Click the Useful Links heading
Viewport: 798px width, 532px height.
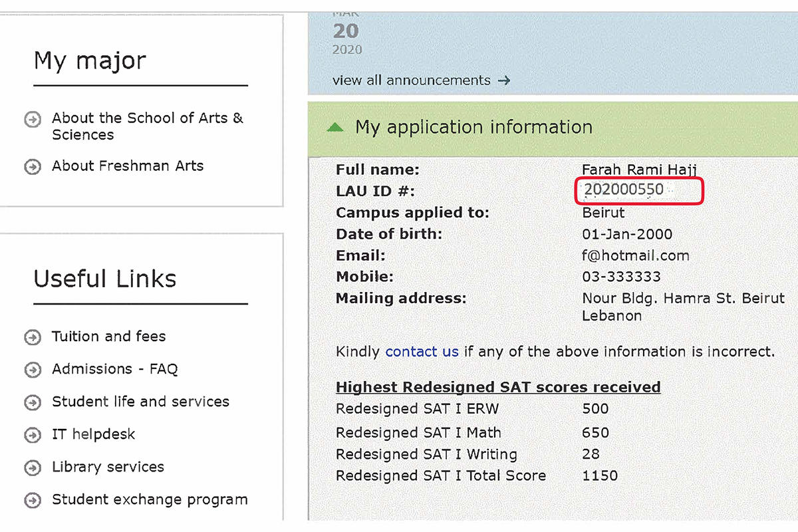(105, 279)
